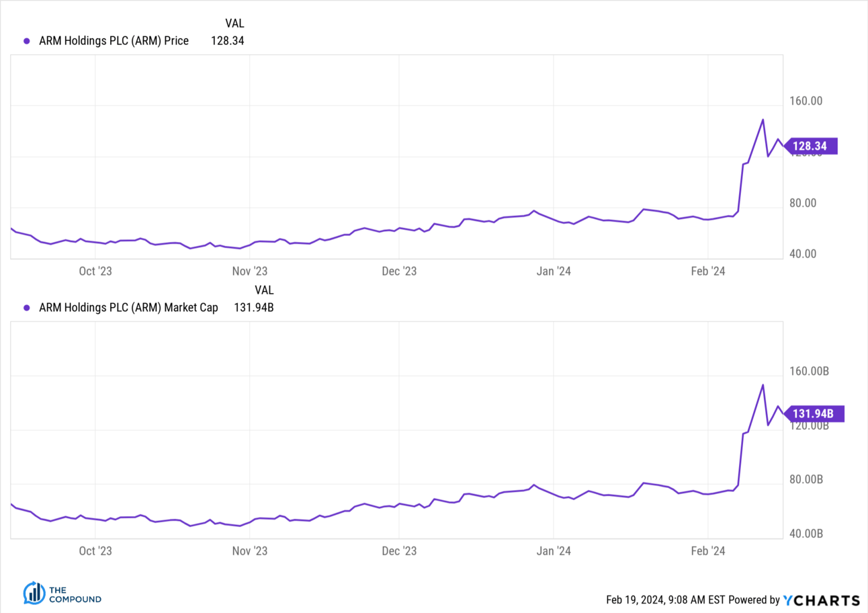
Task: Click the 131.94B value in the market cap legend
Action: (253, 308)
